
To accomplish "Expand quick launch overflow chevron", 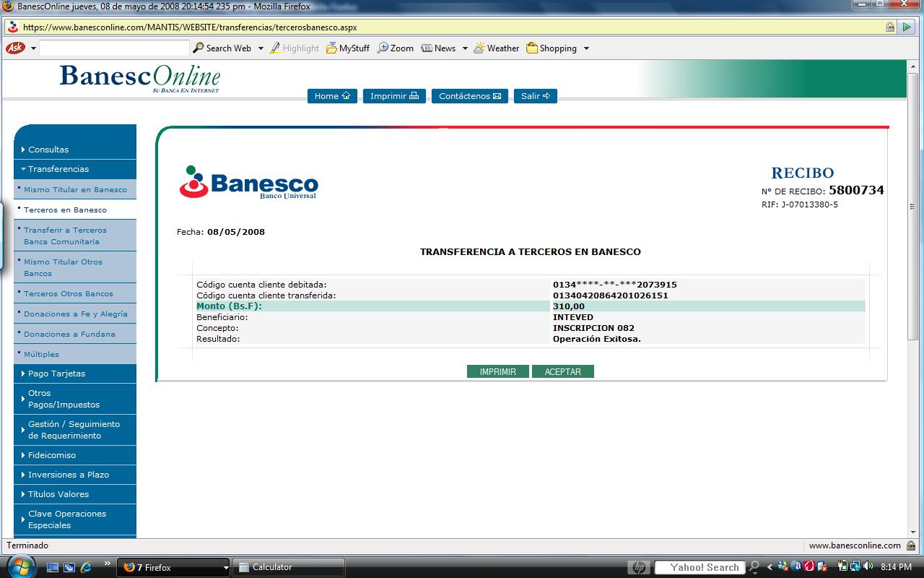I will 108,564.
